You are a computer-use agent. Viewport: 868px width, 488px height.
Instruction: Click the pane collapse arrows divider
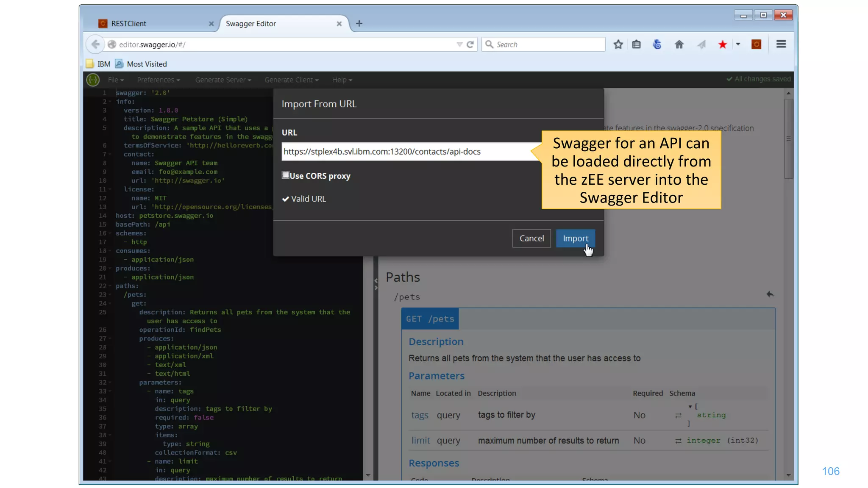(376, 284)
